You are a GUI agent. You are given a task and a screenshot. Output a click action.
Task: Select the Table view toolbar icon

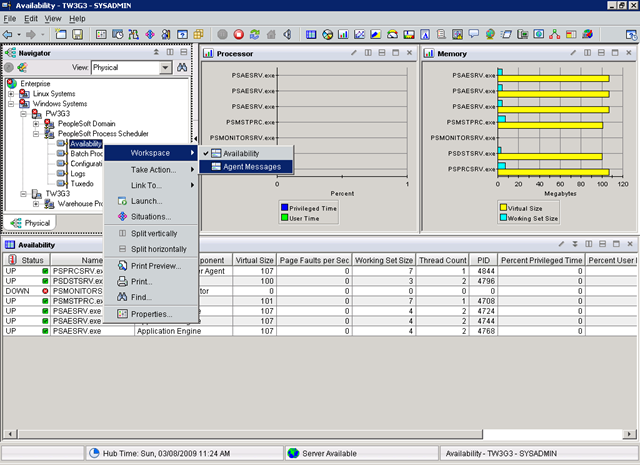point(311,35)
